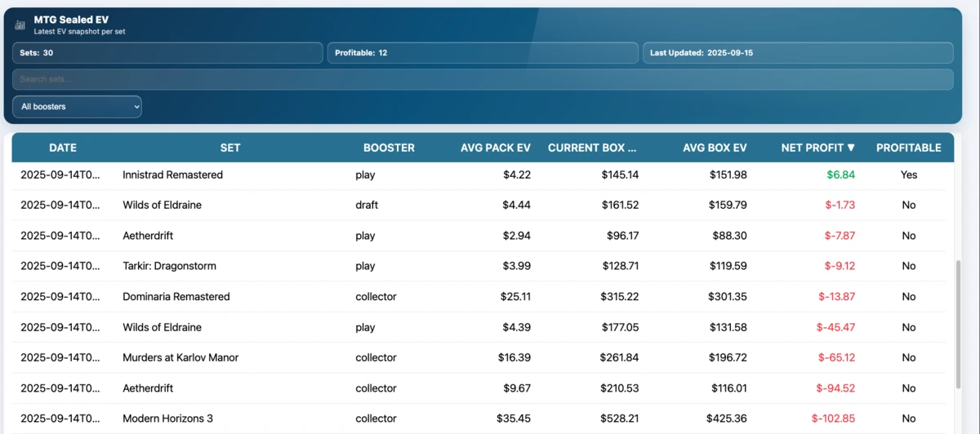Toggle the Net Profit sort arrow header
Viewport: 980px width, 434px height.
pos(818,148)
